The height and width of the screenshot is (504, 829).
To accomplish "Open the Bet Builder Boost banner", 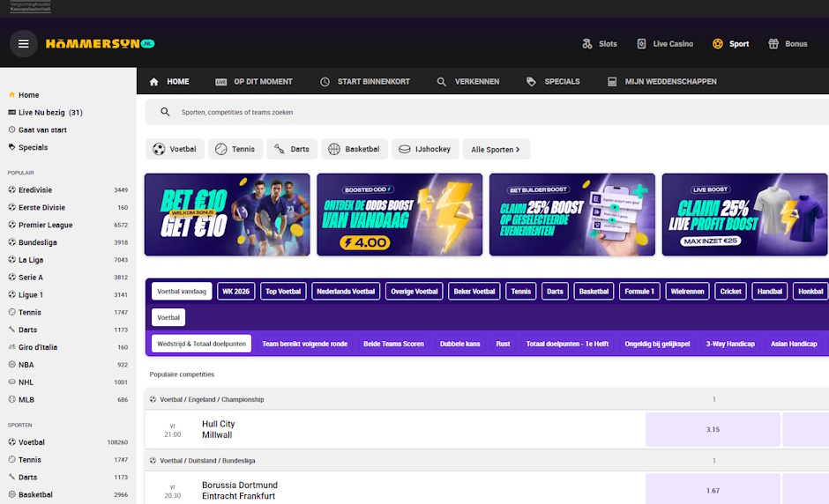I will 572,214.
